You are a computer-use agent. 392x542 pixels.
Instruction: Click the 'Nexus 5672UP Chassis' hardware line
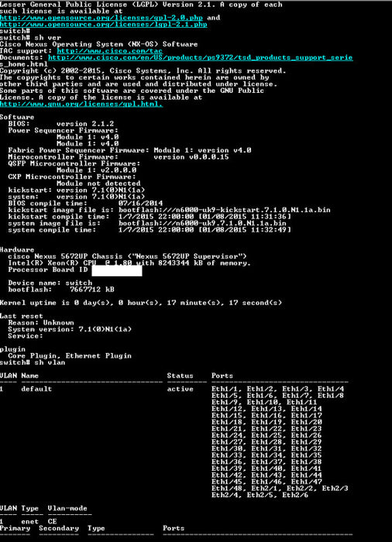click(x=127, y=256)
